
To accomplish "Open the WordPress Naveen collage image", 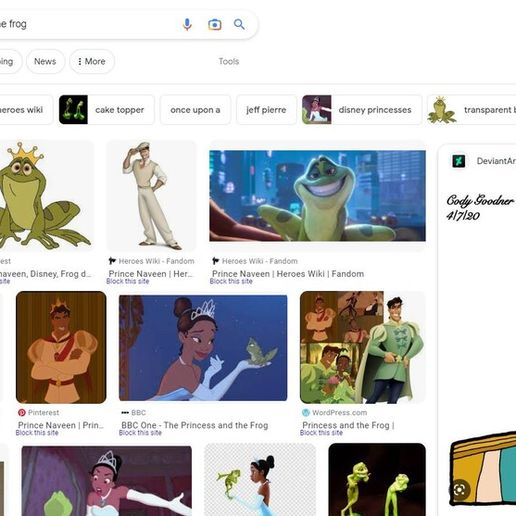I will coord(363,347).
